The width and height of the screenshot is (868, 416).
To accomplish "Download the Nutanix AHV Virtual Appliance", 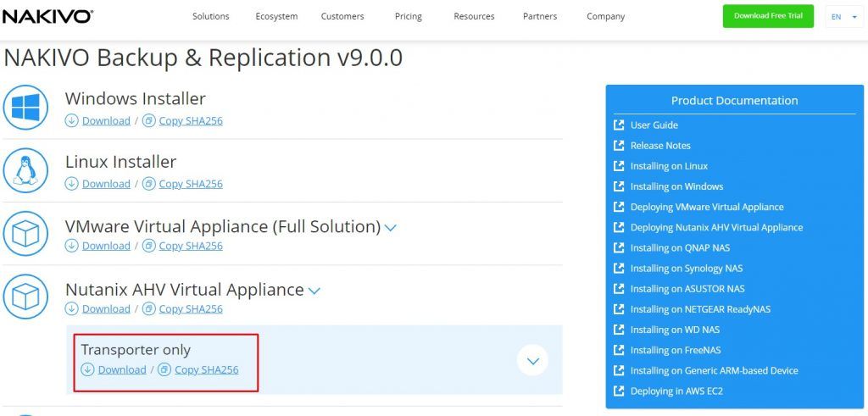I will pyautogui.click(x=106, y=308).
